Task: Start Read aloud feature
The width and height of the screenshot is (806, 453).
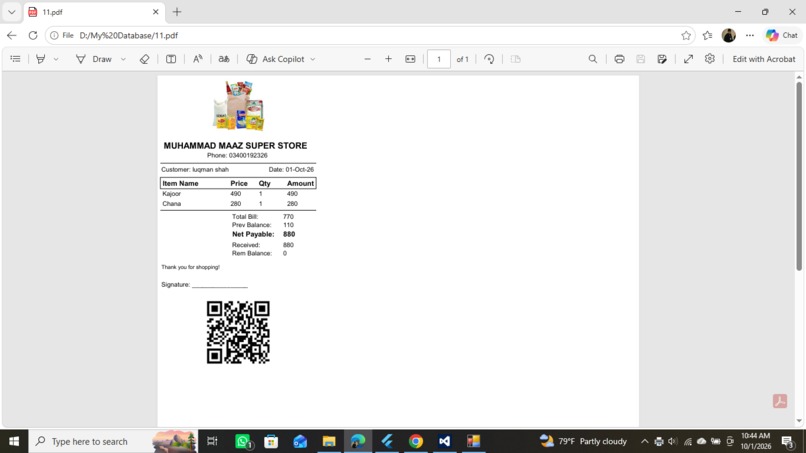Action: [x=198, y=59]
